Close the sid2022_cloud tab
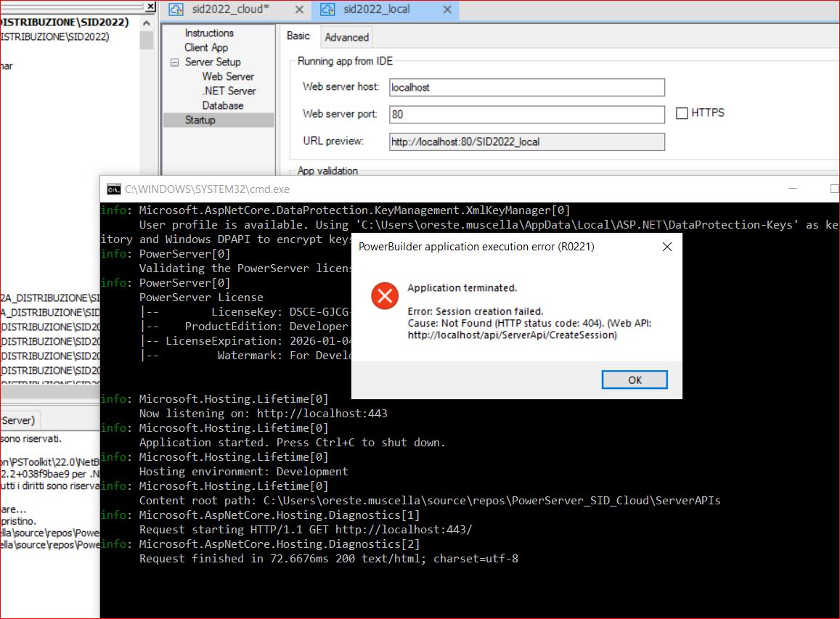Screen dimensions: 840x619 click(x=299, y=9)
